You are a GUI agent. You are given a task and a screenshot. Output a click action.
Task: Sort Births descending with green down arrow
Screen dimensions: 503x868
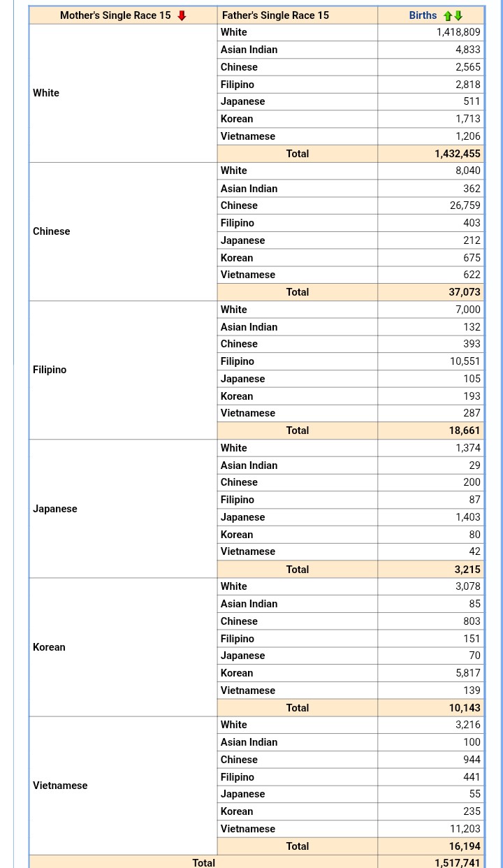(x=458, y=15)
